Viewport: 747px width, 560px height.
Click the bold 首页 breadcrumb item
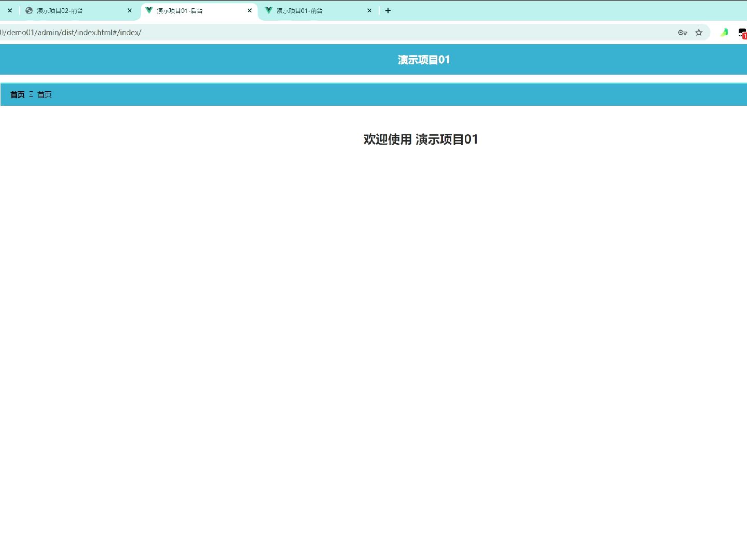click(x=18, y=94)
